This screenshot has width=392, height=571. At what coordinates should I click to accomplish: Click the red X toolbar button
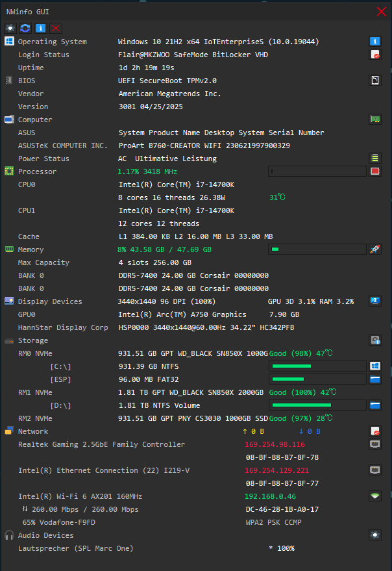(x=56, y=28)
